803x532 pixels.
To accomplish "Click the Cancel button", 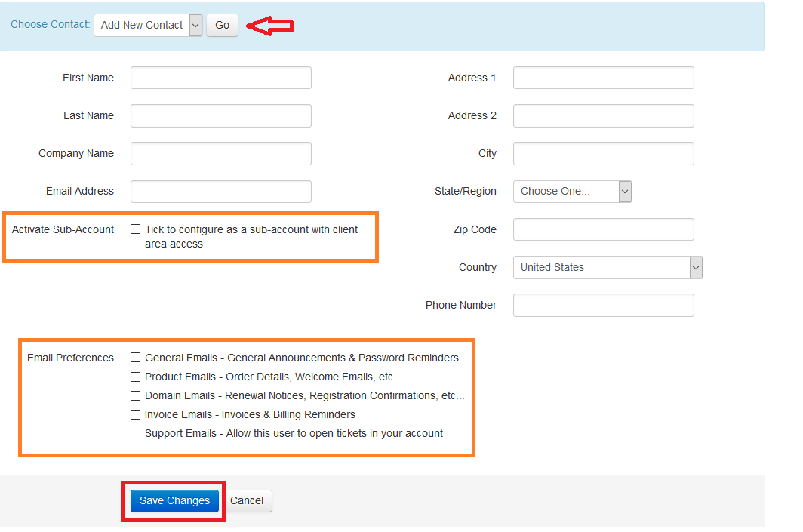I will pyautogui.click(x=247, y=501).
